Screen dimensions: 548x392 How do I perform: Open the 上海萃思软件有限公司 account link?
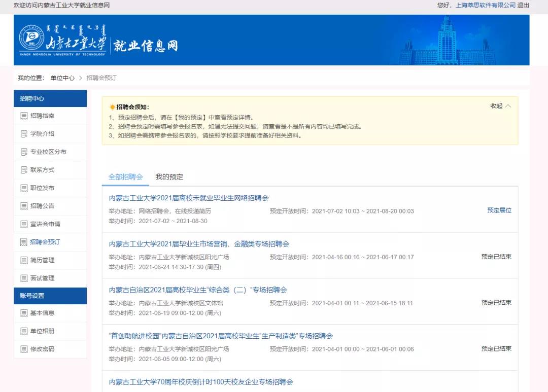[485, 5]
